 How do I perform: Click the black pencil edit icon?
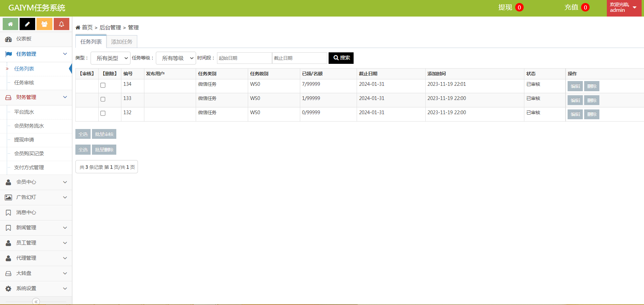27,24
